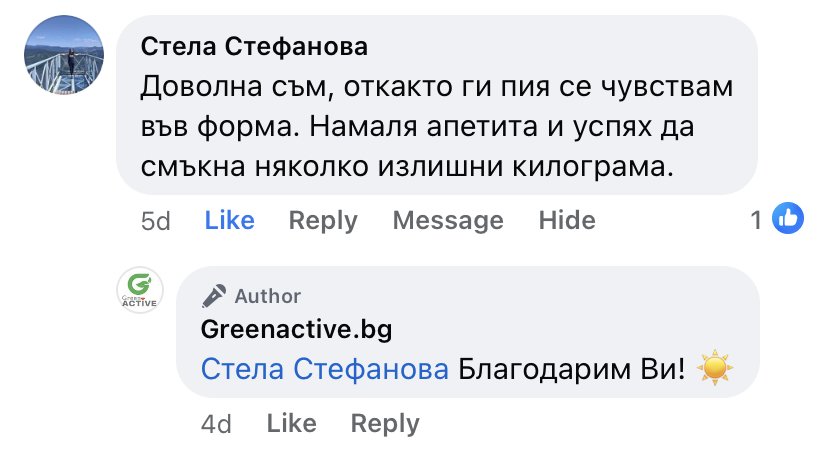Follow the blue Стела Стефанова mention
This screenshot has height=451, width=828.
[325, 369]
